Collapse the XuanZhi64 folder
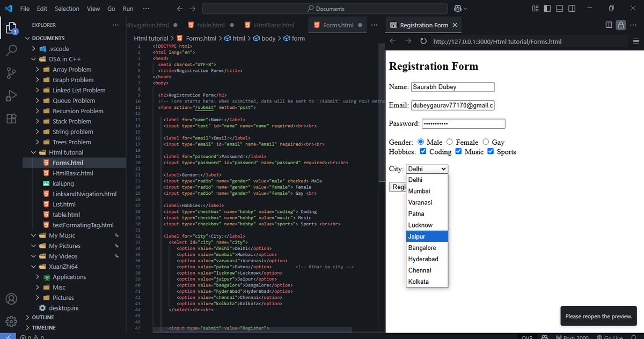Screen dimensions: 644x339 [74, 267]
